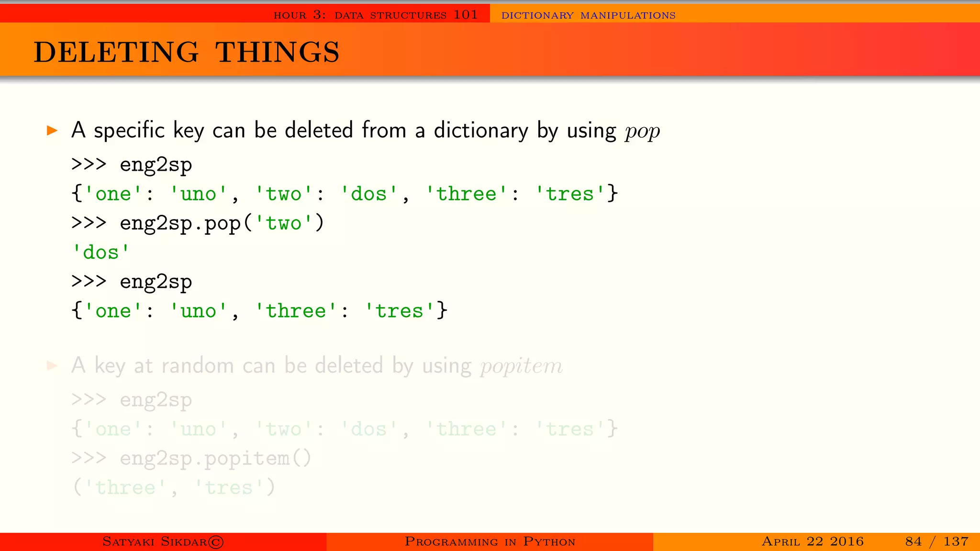Click the 'Programming in Python' footer title
Image resolution: width=980 pixels, height=551 pixels.
pos(490,541)
